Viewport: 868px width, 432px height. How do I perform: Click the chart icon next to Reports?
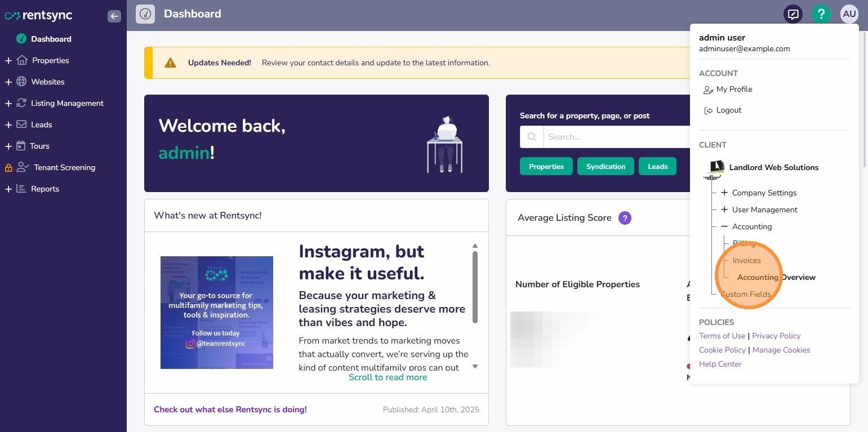pyautogui.click(x=21, y=189)
